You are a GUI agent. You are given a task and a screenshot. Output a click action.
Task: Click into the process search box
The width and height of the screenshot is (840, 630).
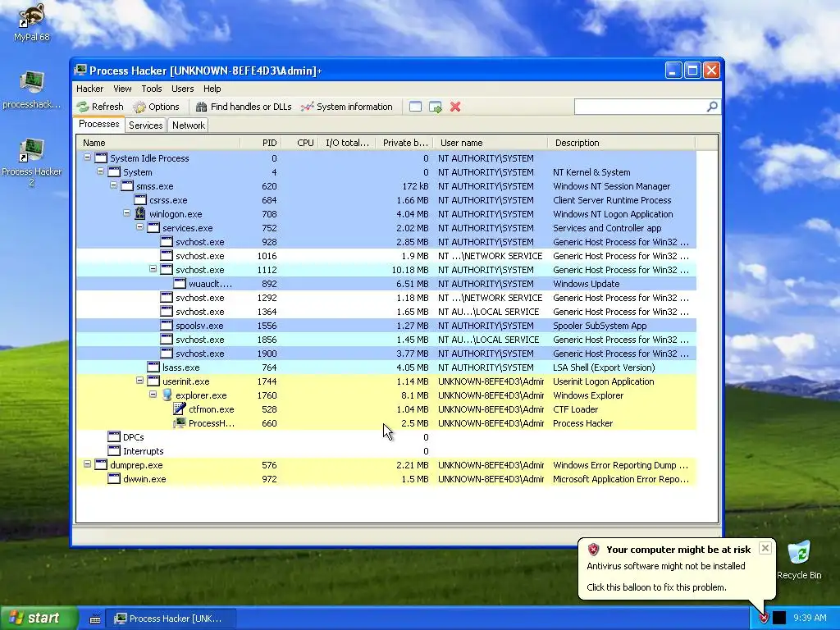pos(640,107)
